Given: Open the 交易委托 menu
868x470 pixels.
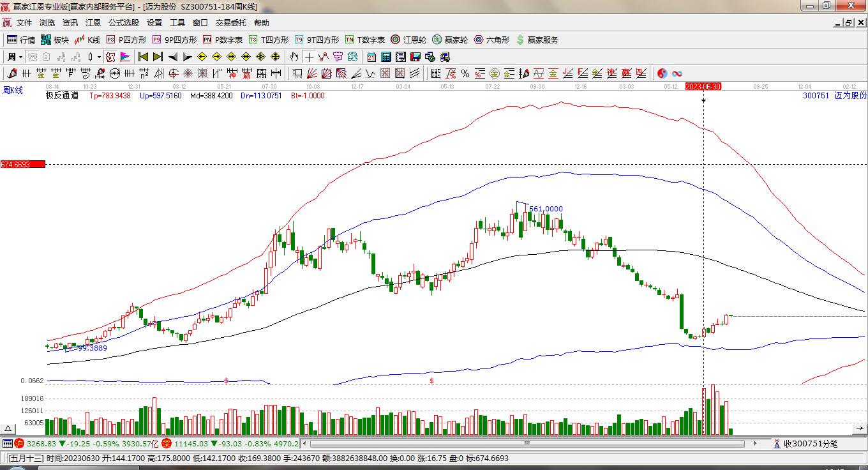Looking at the screenshot, I should [230, 23].
